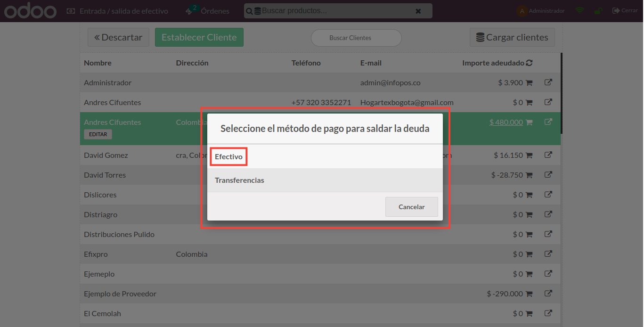The height and width of the screenshot is (327, 644).
Task: Toggle the green padlock icon in header
Action: (598, 10)
